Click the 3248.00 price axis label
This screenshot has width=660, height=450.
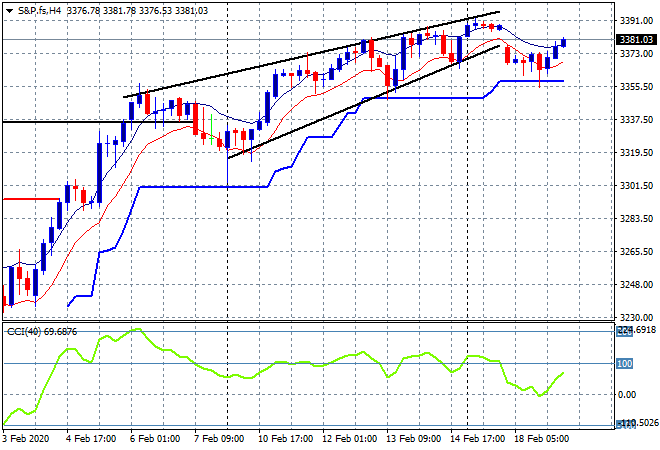point(636,285)
